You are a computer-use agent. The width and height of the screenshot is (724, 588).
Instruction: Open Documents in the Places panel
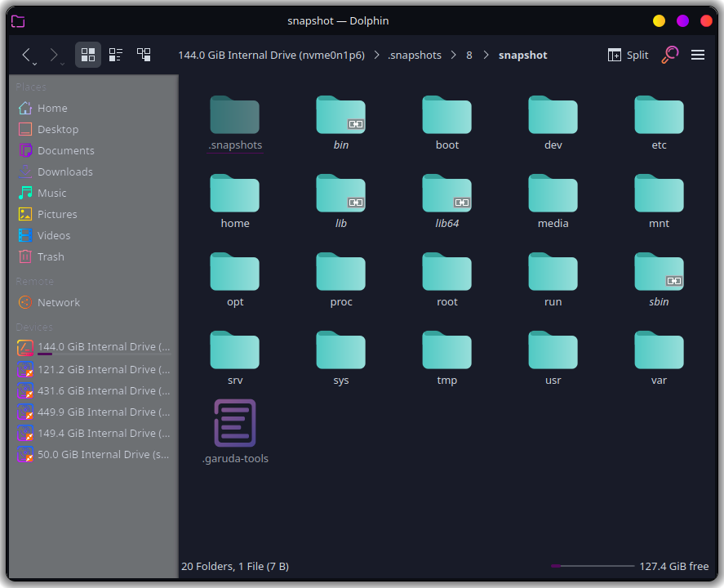[x=94, y=150]
